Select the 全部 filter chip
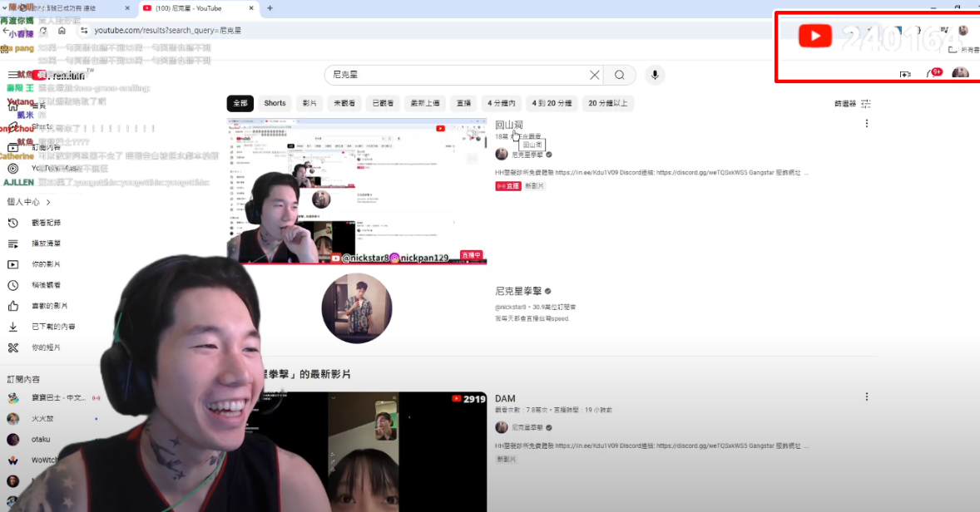Viewport: 980px width, 512px height. (240, 103)
